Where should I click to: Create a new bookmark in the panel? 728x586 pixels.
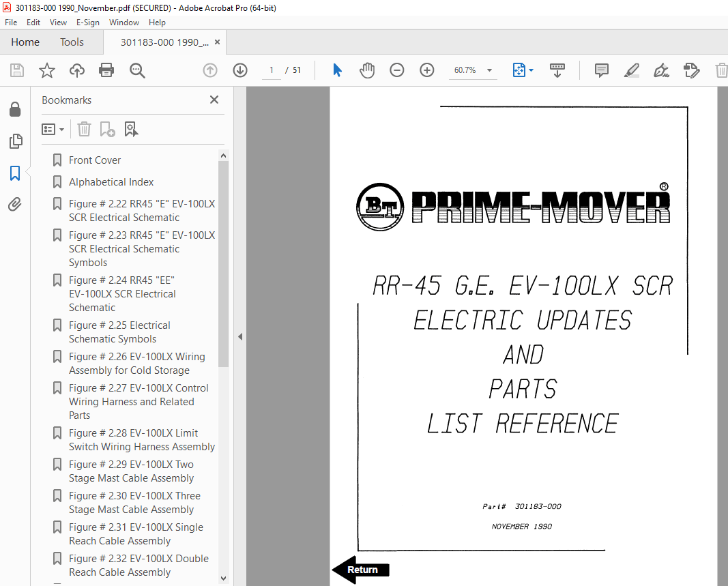coord(107,129)
